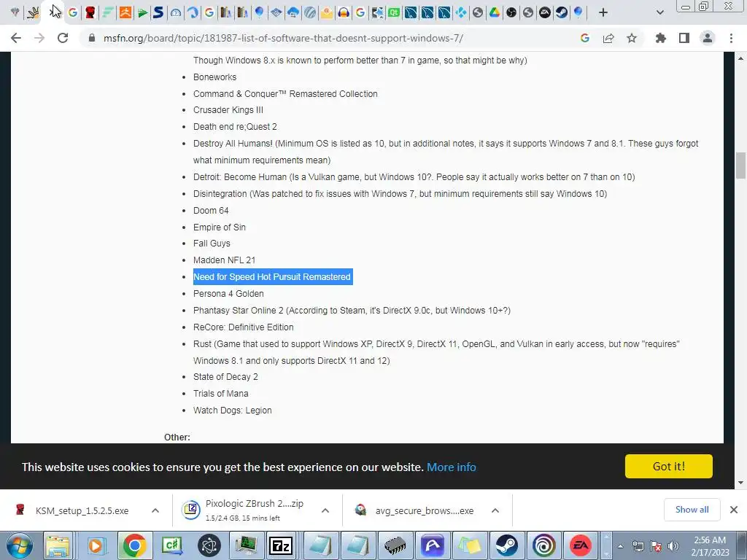Show hidden system tray icons
The width and height of the screenshot is (747, 560).
620,546
